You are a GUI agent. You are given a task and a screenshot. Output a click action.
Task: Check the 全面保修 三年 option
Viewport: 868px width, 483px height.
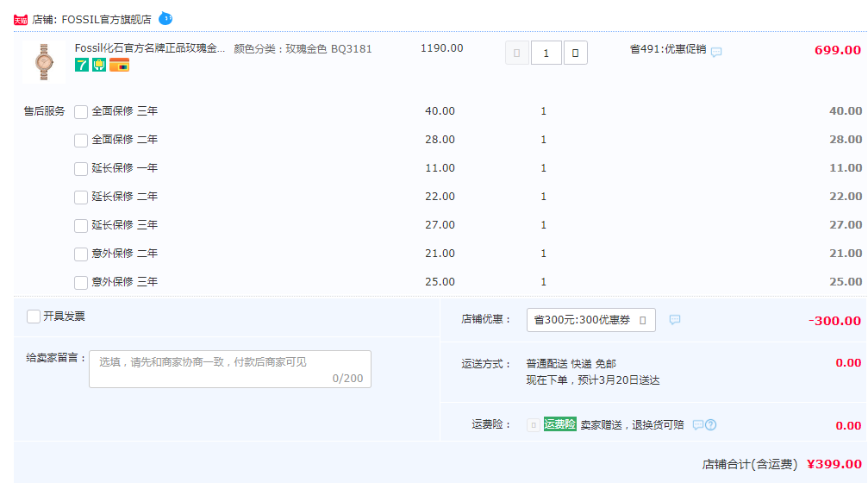(81, 112)
